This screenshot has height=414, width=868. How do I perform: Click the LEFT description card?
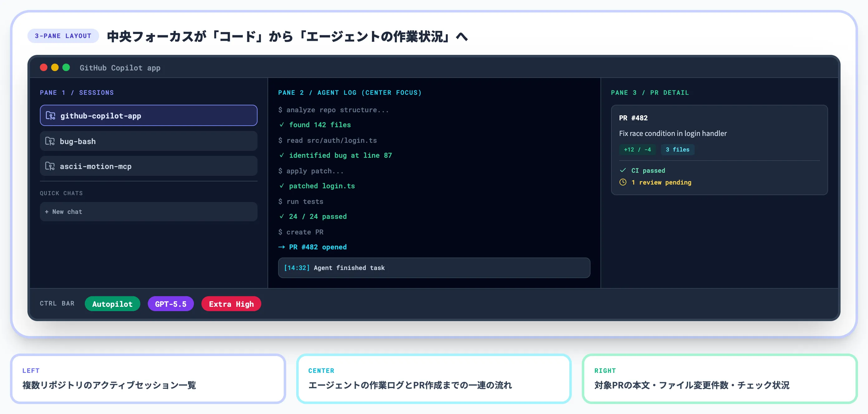148,379
